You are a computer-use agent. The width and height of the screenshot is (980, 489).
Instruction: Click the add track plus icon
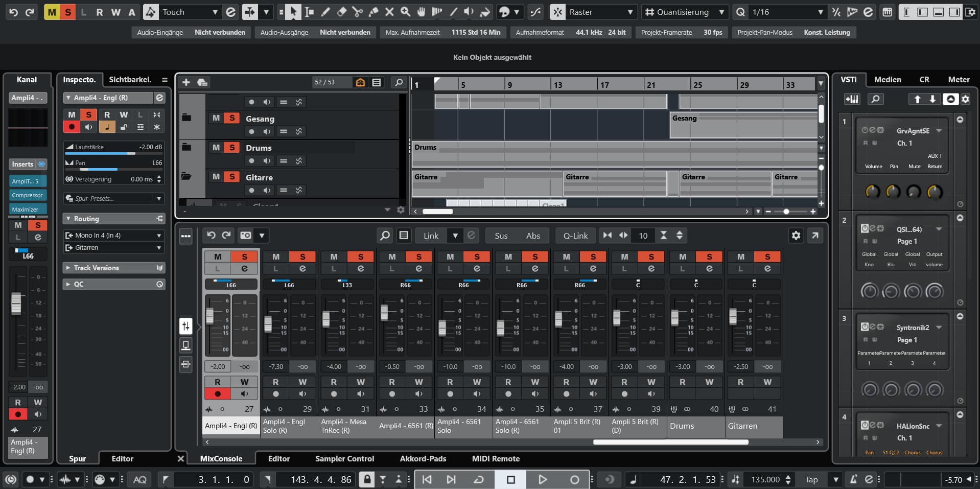coord(186,82)
